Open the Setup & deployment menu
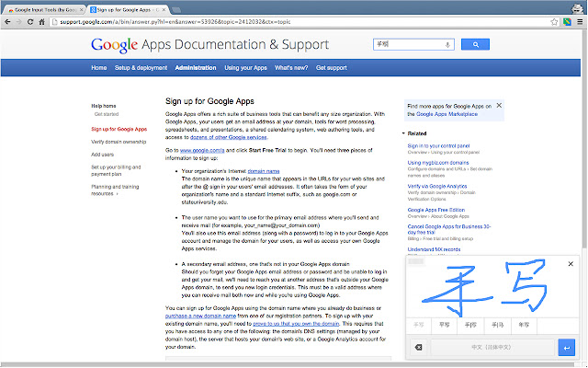This screenshot has height=368, width=588. 141,68
